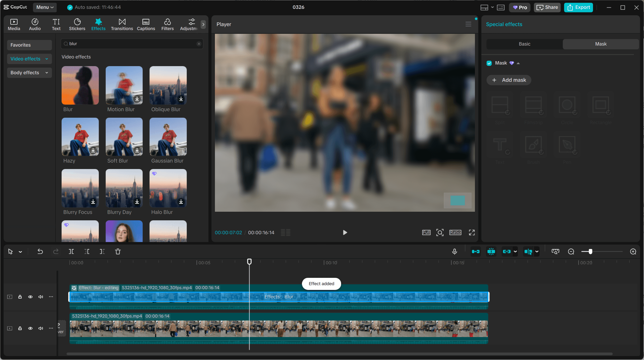The width and height of the screenshot is (644, 360).
Task: Open the Transitions panel
Action: tap(122, 24)
